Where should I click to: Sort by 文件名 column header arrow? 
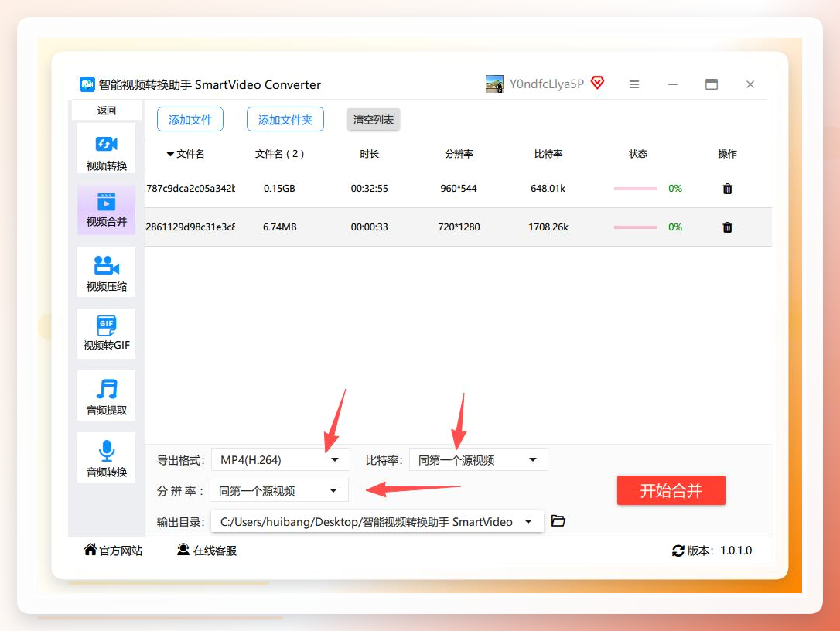(x=170, y=154)
